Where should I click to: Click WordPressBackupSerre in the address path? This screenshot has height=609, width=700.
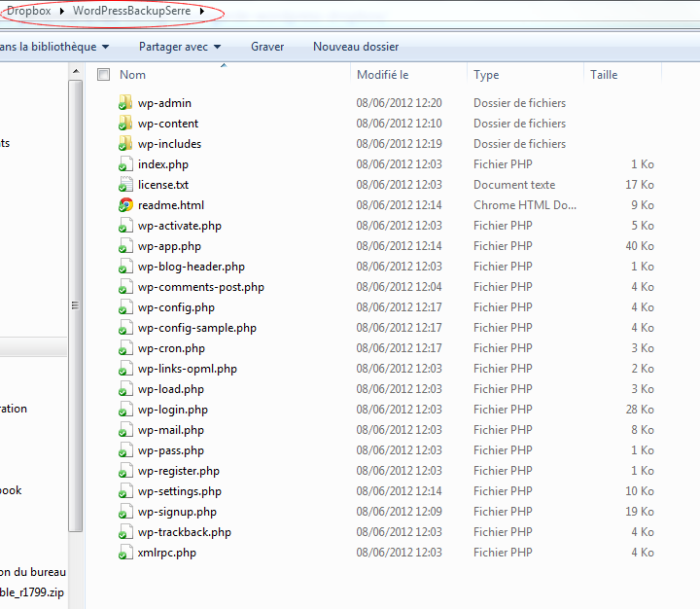(131, 11)
